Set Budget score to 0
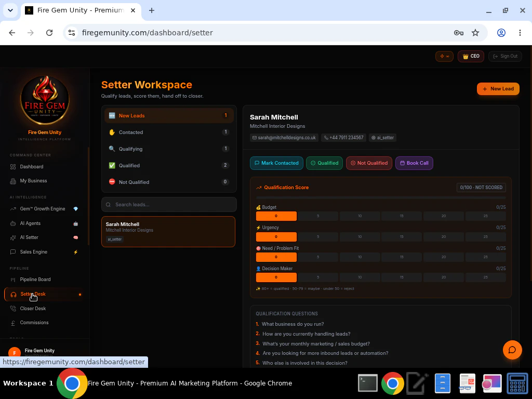This screenshot has height=399, width=532. (276, 216)
